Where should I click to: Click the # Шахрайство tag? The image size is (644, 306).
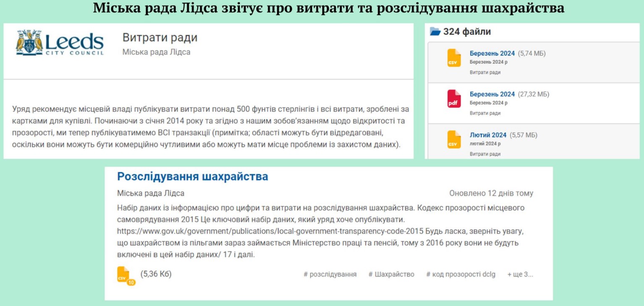(391, 274)
